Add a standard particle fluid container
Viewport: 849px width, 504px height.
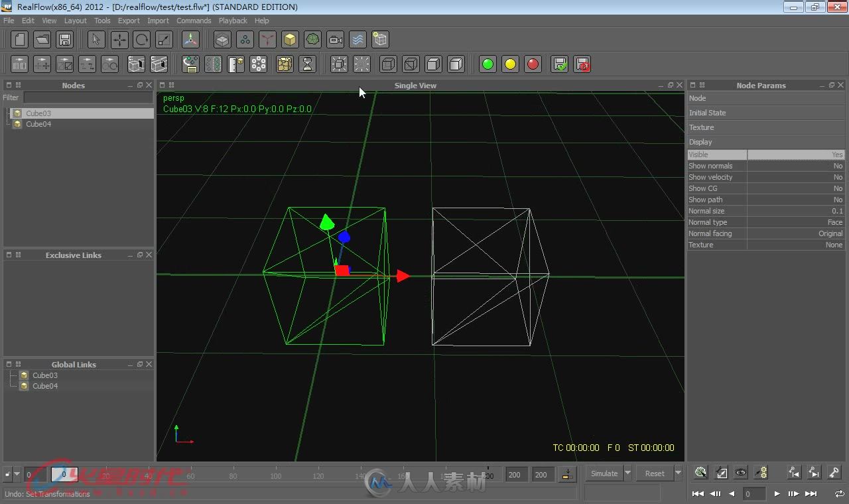point(222,40)
